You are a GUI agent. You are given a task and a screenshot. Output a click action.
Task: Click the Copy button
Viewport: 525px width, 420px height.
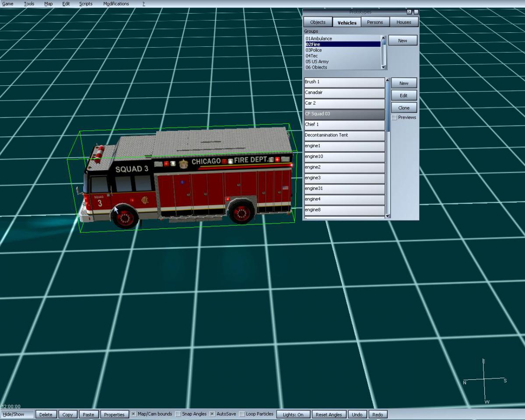tap(68, 414)
